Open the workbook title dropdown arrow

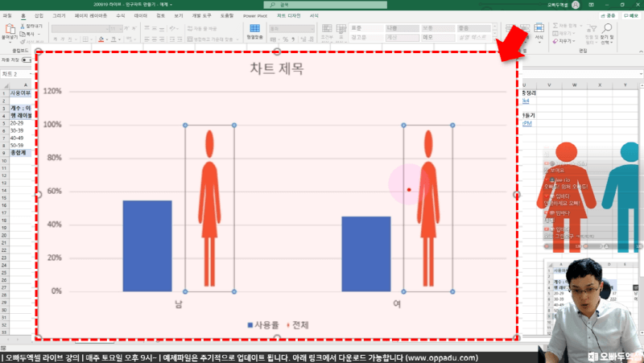(x=171, y=5)
